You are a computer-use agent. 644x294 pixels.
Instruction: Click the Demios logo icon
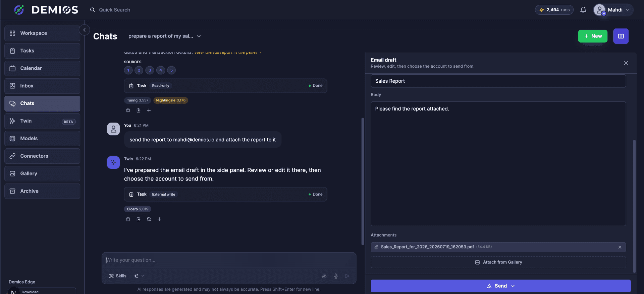tap(19, 10)
